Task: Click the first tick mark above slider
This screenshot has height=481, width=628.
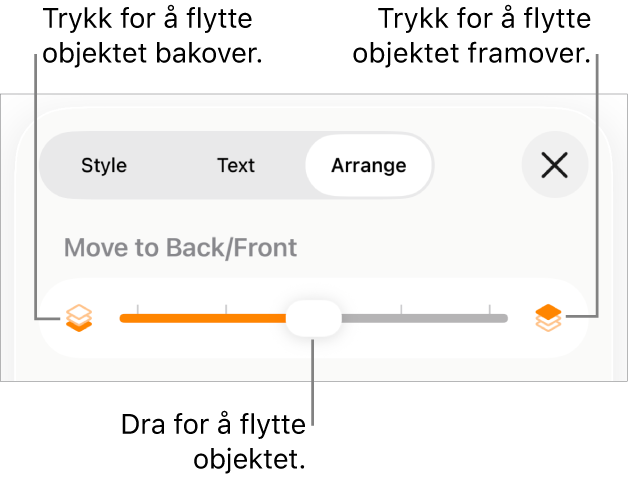Action: [138, 309]
